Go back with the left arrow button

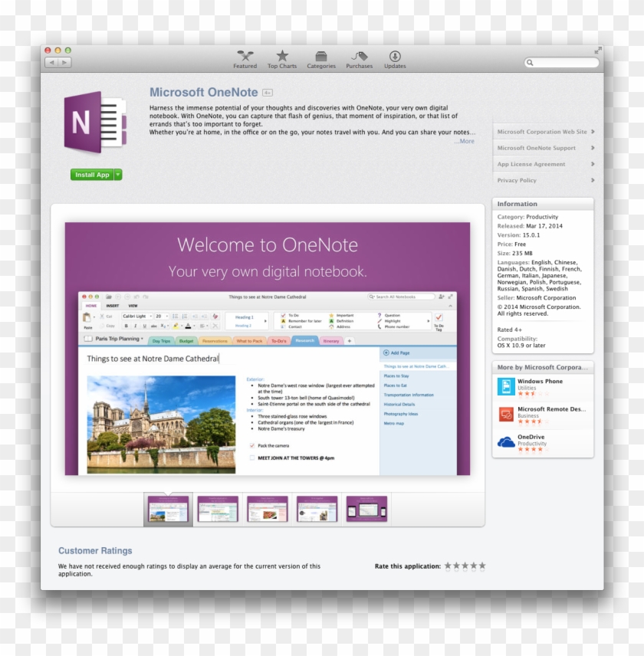(51, 62)
